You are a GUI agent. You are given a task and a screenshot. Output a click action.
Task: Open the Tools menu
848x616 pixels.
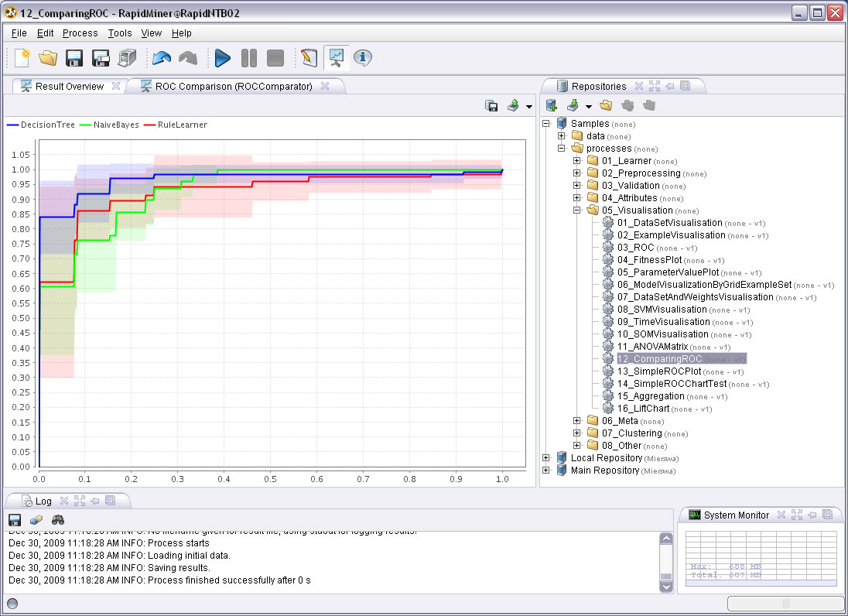pos(119,33)
